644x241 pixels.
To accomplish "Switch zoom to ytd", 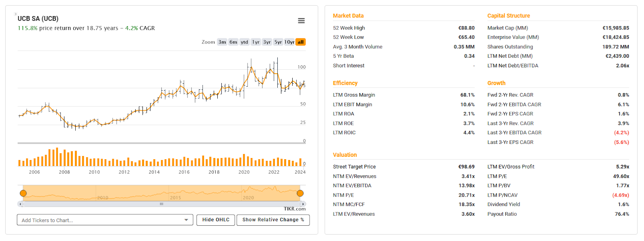I will click(244, 42).
